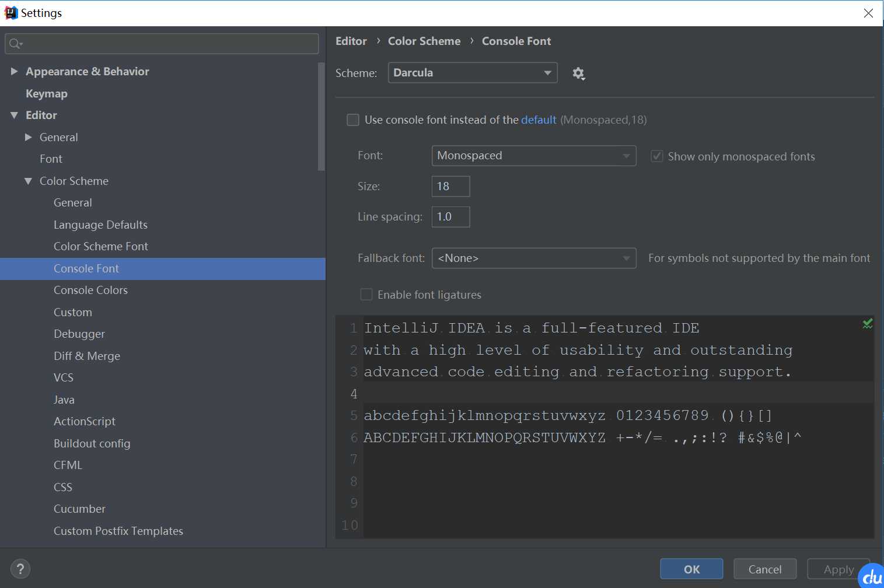Open General under Color Scheme

73,202
